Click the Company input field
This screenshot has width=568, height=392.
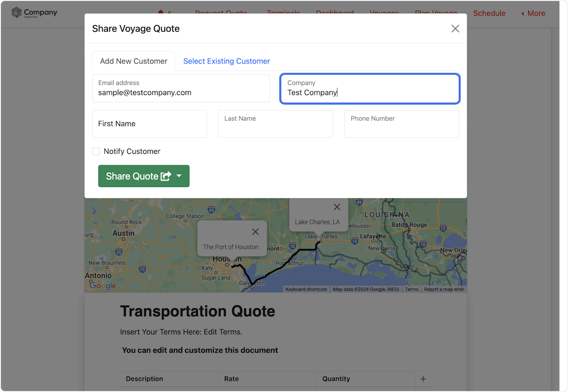(x=370, y=88)
